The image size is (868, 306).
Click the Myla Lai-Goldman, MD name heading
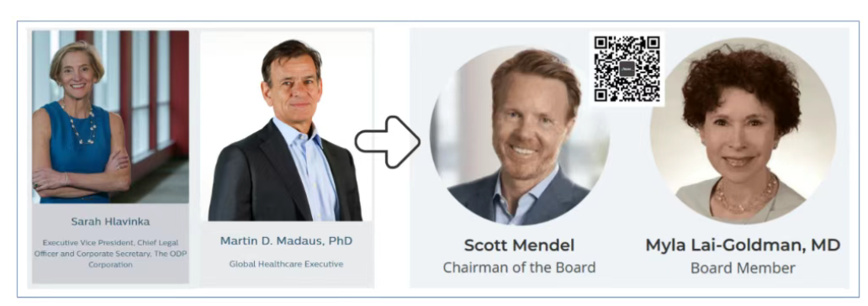(743, 245)
